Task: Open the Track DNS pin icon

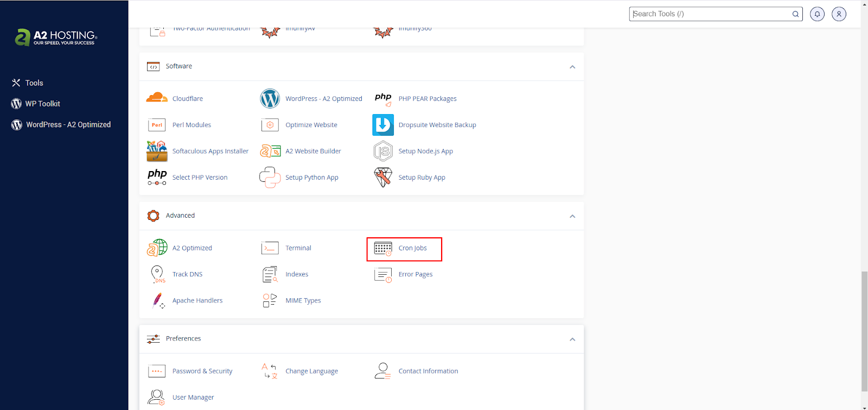Action: 157,274
